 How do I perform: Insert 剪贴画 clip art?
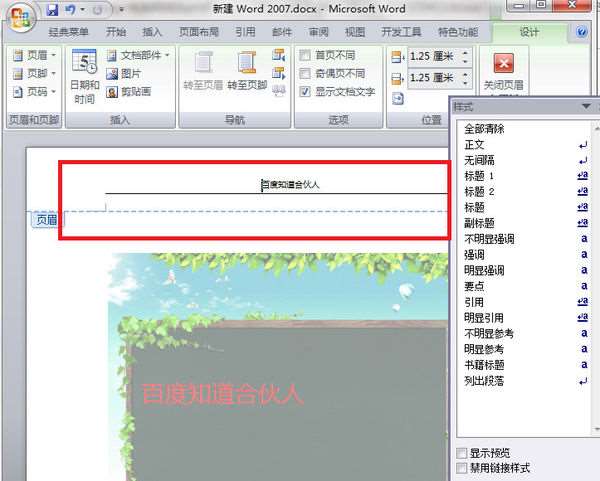(129, 92)
